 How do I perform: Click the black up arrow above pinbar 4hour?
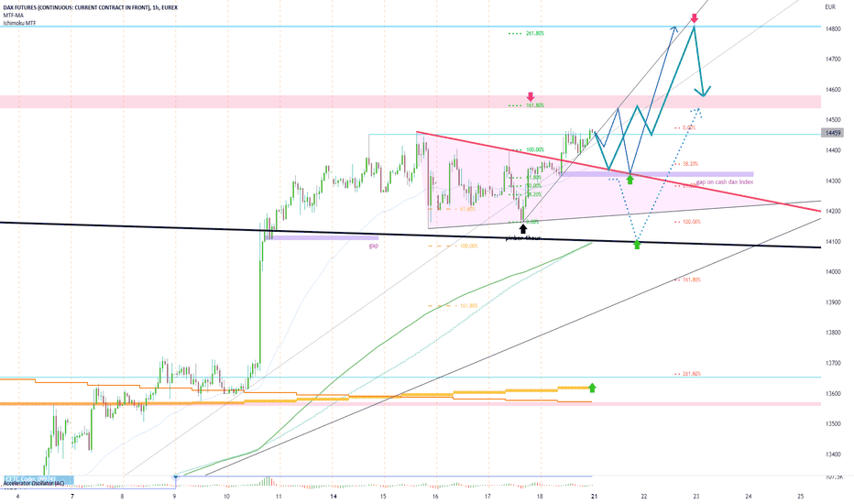523,229
